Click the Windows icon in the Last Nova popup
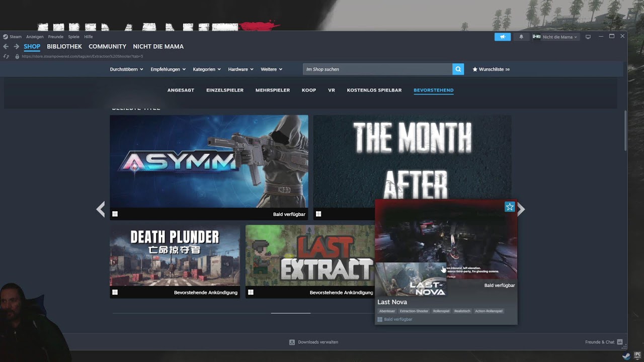 380,319
